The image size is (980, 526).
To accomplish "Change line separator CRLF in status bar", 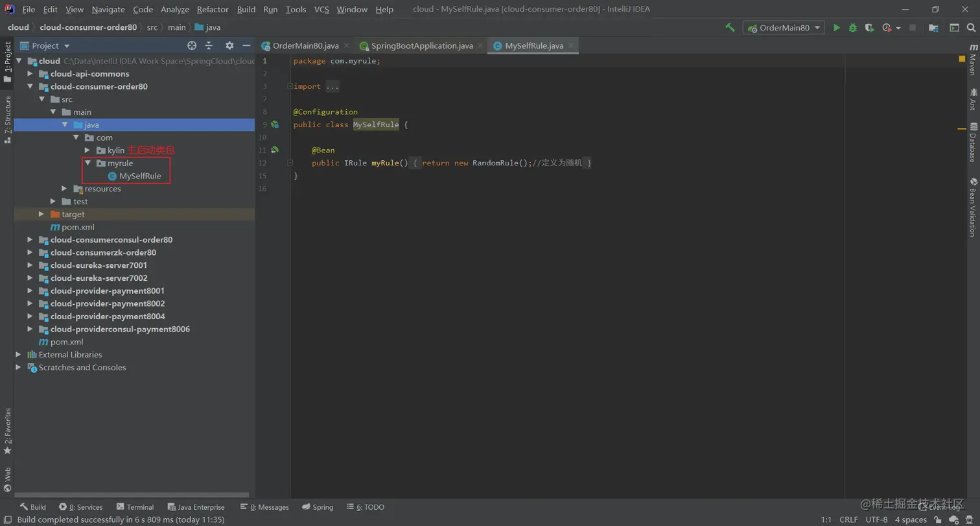I will [848, 520].
